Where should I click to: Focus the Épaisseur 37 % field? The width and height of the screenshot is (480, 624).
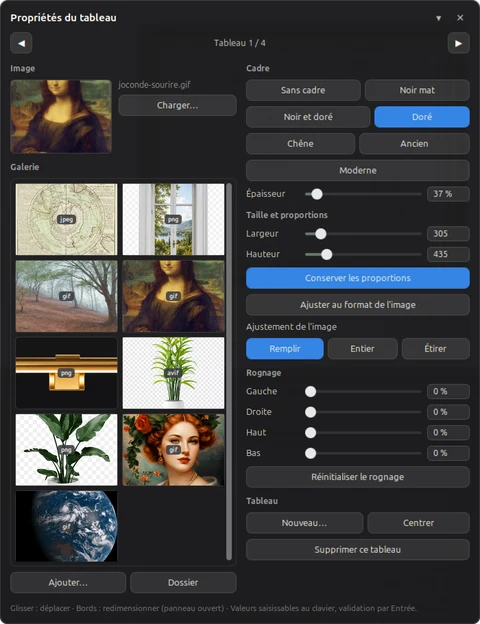point(448,194)
